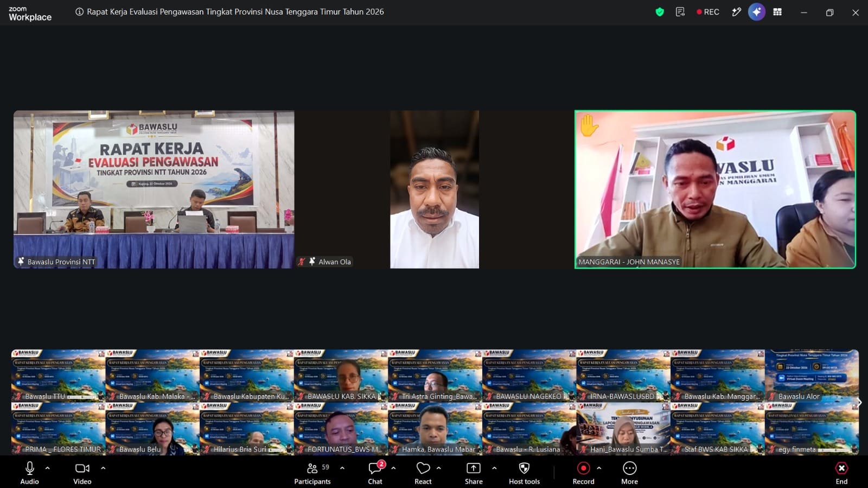Click the Hilarius Bria Suri name label

point(240,449)
